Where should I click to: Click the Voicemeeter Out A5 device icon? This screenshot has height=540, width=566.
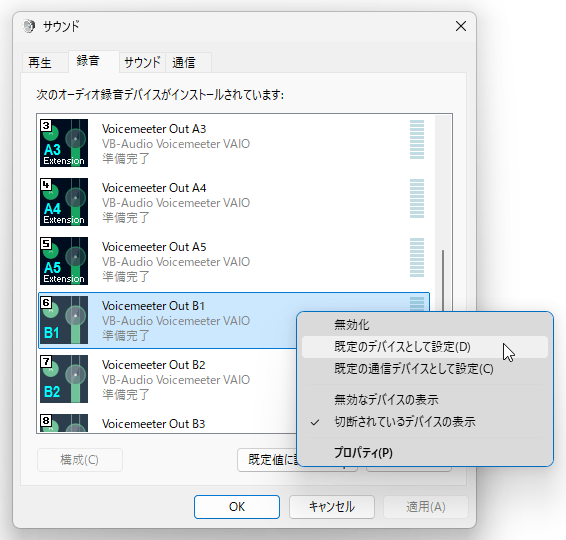[x=64, y=261]
